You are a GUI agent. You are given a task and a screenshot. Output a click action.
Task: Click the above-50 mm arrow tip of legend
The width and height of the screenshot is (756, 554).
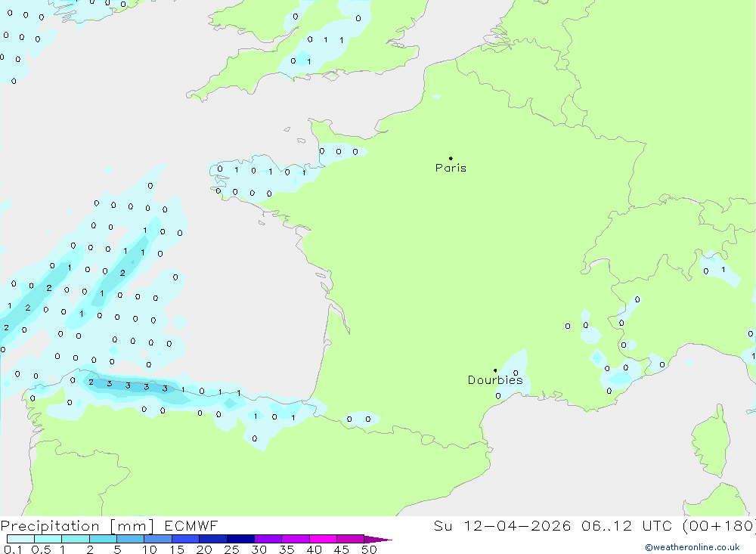(x=378, y=540)
